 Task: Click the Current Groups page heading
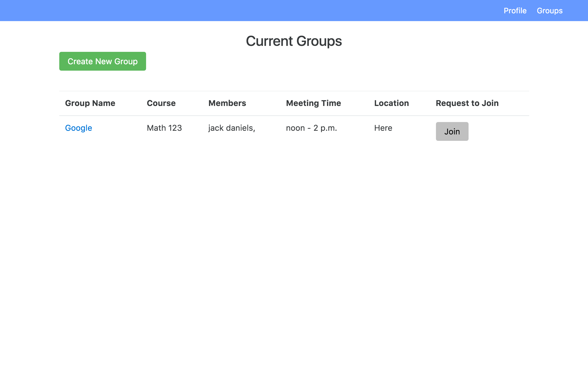(294, 41)
